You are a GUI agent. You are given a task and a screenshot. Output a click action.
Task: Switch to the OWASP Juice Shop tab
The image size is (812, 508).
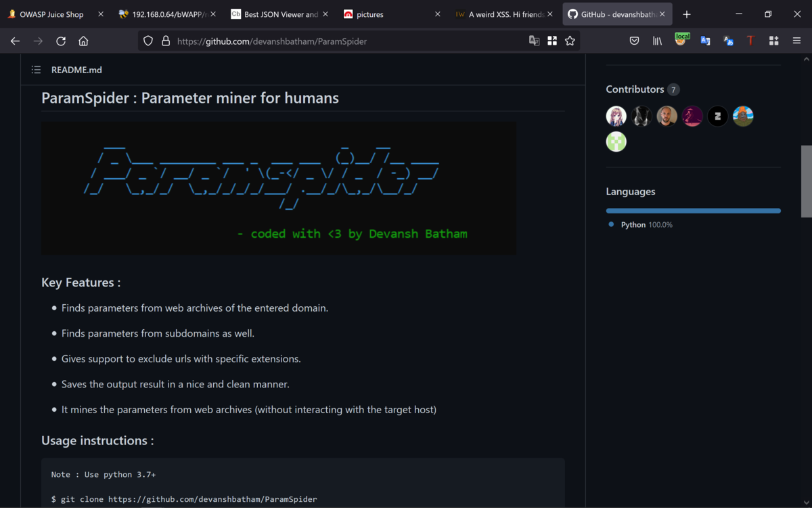point(55,14)
